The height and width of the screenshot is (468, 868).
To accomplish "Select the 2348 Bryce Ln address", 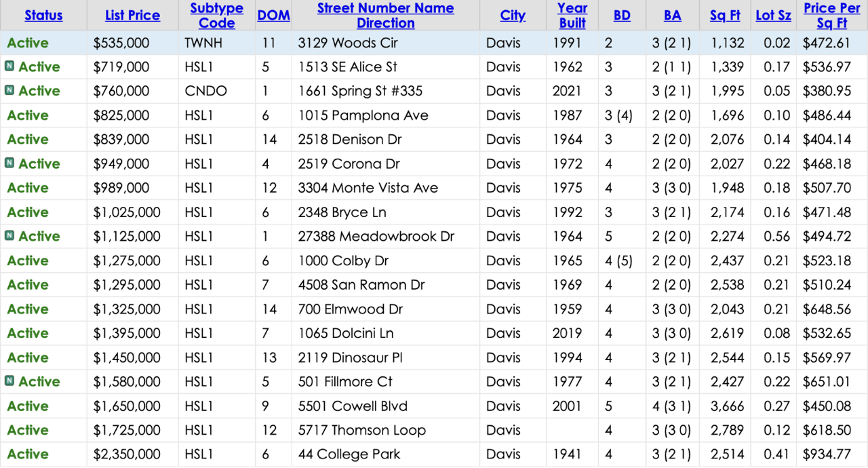I will (342, 212).
